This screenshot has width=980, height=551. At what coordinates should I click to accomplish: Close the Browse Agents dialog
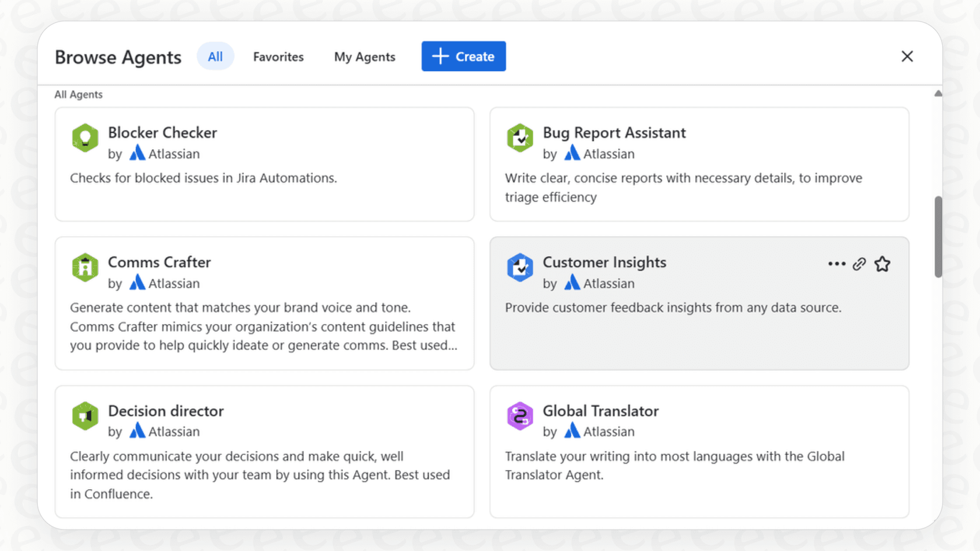[907, 57]
